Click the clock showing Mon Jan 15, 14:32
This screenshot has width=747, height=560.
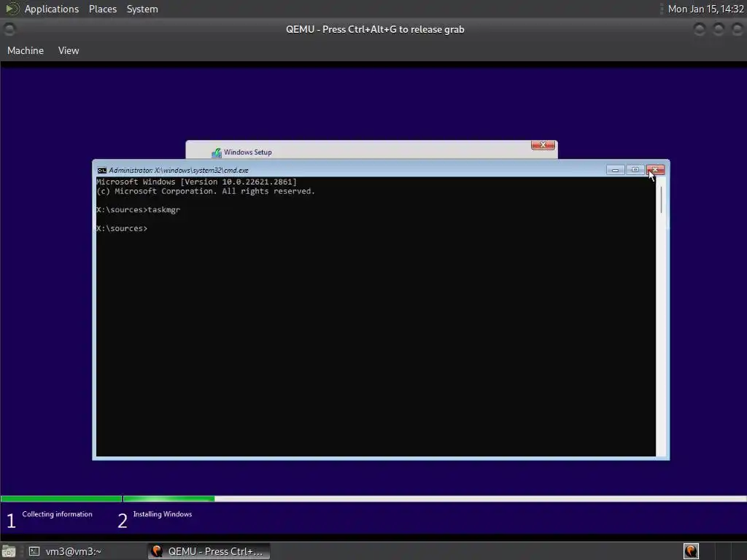point(705,9)
